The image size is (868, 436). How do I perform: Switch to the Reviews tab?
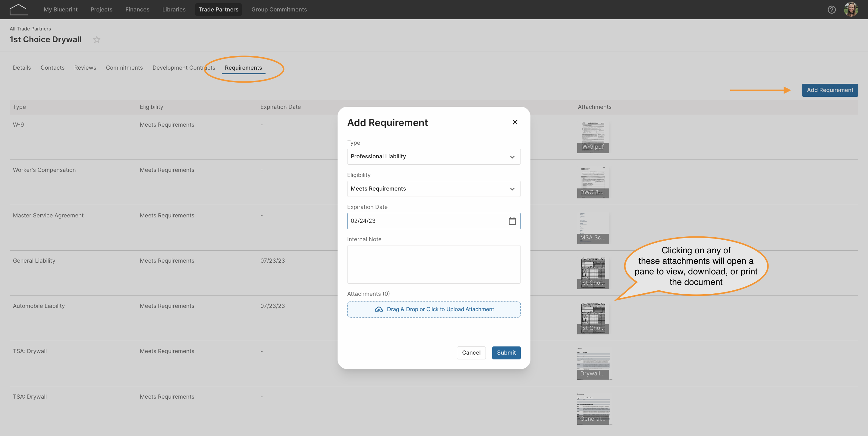[x=85, y=68]
